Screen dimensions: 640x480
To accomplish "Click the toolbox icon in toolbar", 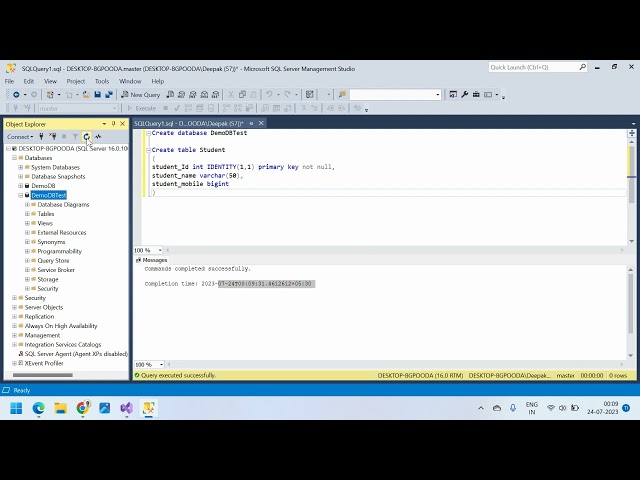I will pos(476,95).
